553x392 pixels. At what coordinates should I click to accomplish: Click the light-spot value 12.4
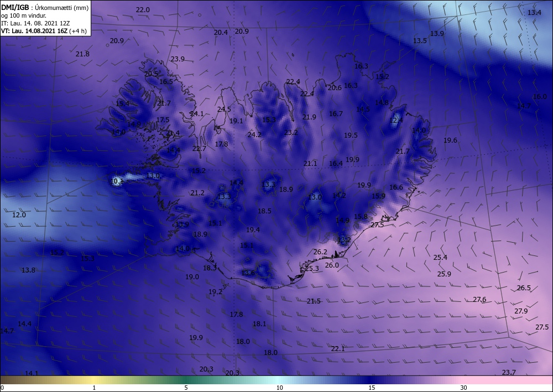point(396,121)
